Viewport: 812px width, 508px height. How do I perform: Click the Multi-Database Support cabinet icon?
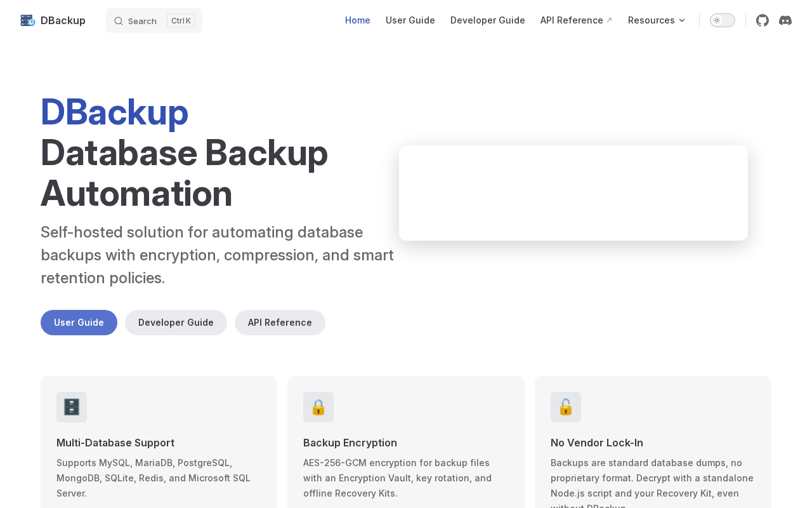[x=72, y=407]
